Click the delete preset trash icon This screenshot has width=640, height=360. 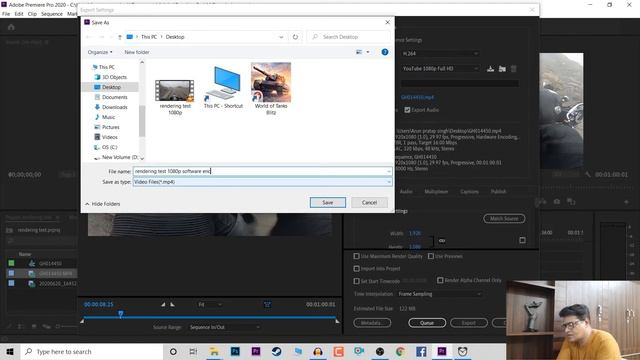[x=514, y=69]
